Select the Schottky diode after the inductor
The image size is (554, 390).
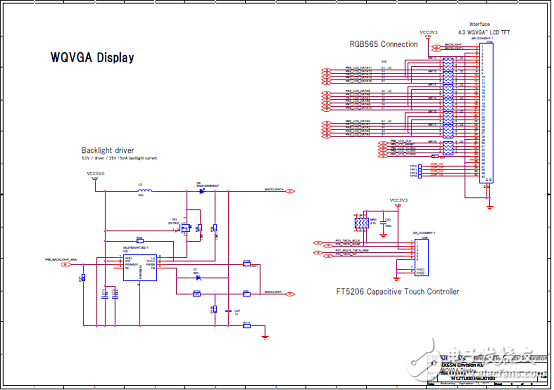pos(202,191)
